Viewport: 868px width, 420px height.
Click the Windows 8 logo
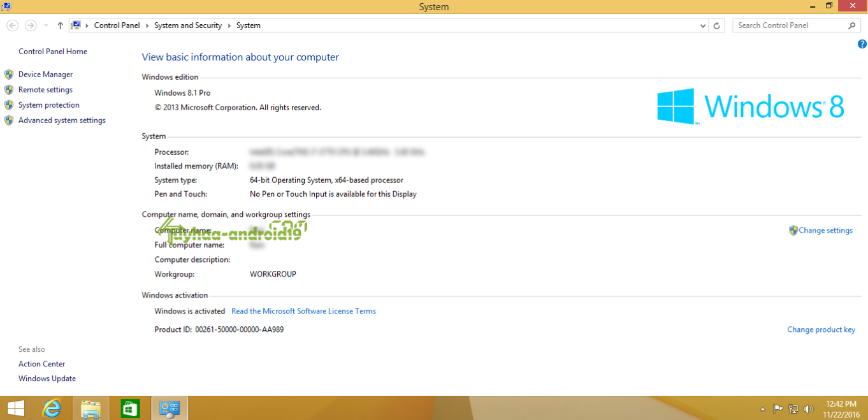tap(751, 106)
